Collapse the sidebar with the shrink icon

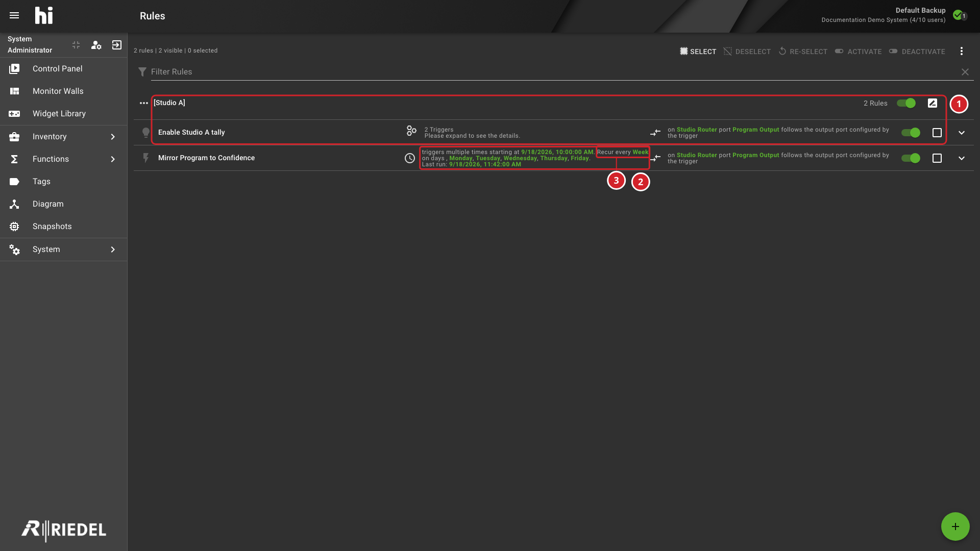point(76,45)
